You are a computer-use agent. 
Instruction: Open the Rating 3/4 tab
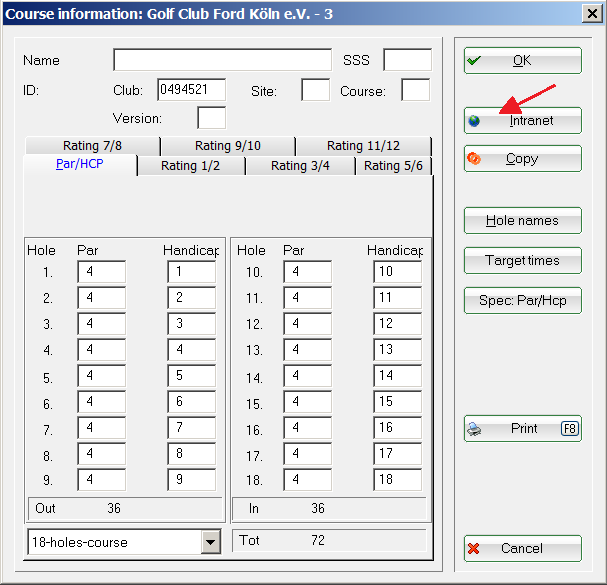300,166
